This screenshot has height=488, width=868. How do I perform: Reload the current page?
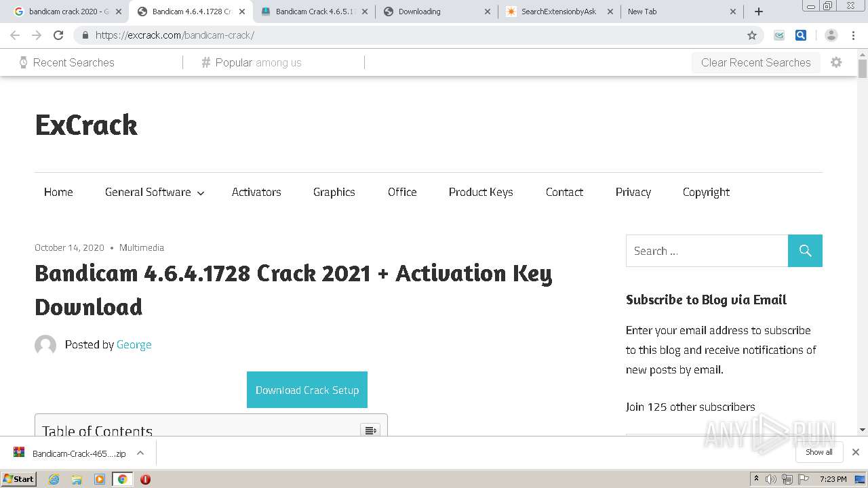(x=58, y=35)
